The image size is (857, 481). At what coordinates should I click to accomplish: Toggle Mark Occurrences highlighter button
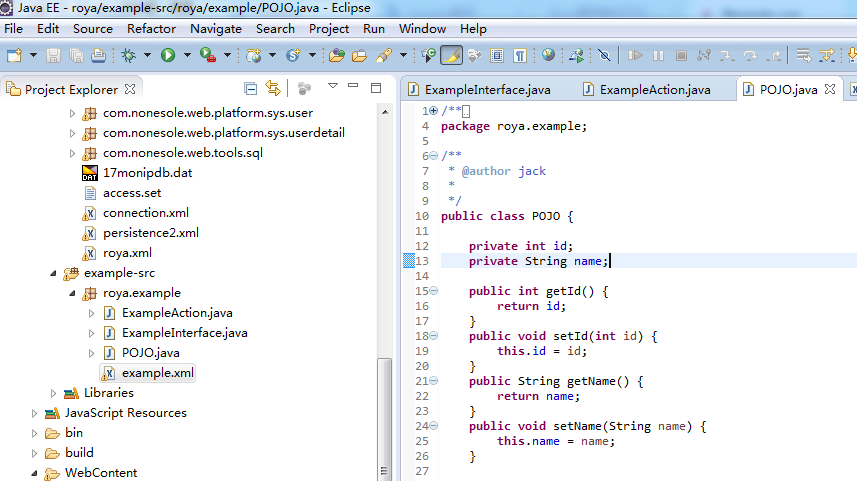pos(451,55)
